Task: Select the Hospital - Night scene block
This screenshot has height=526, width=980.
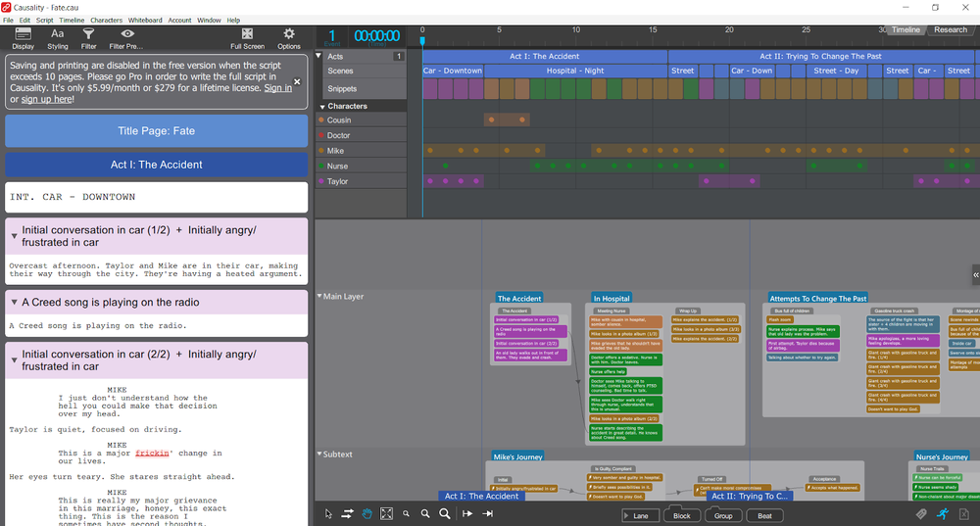Action: tap(575, 71)
